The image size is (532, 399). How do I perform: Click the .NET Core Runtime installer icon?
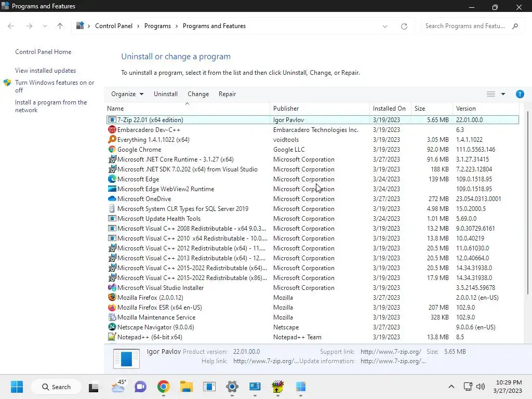pyautogui.click(x=112, y=159)
